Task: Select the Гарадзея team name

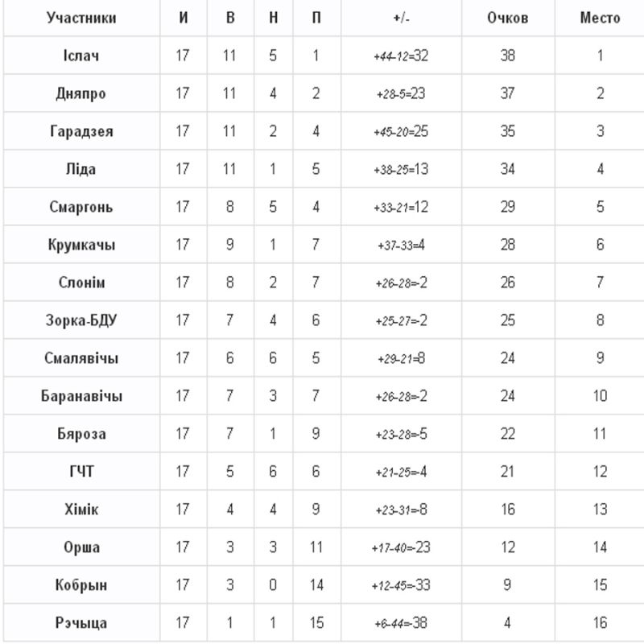Action: 81,131
